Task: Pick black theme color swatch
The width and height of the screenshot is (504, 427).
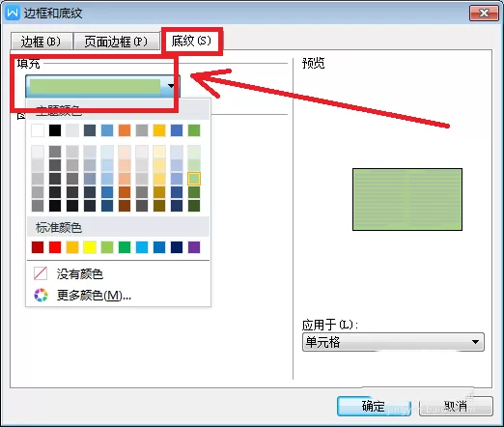Action: pos(55,130)
